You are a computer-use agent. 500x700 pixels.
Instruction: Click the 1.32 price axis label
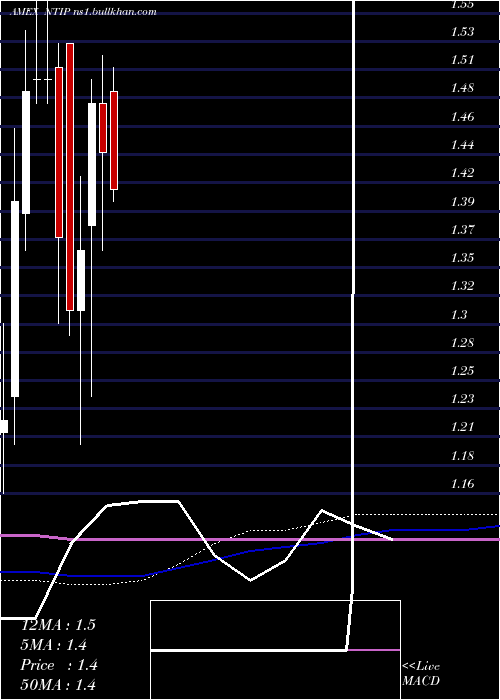[462, 286]
